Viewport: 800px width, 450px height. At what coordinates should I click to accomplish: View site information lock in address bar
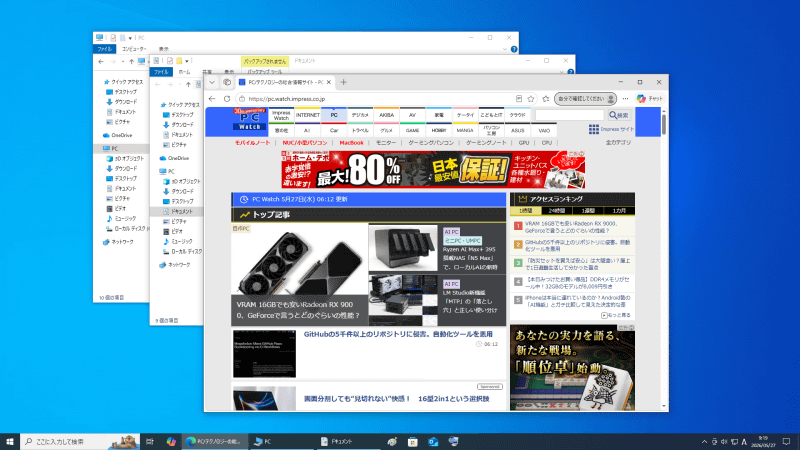pos(242,99)
